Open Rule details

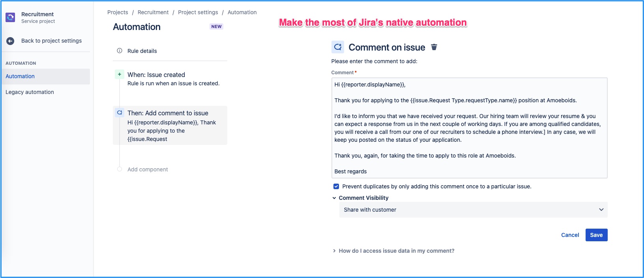142,51
